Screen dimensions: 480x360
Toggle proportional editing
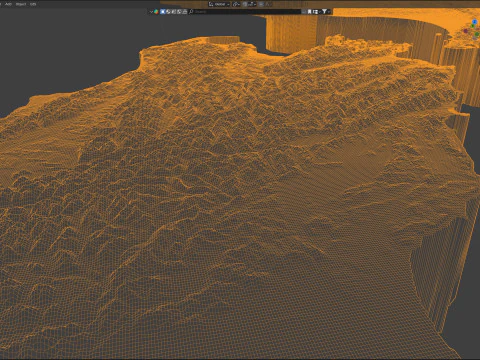[261, 4]
